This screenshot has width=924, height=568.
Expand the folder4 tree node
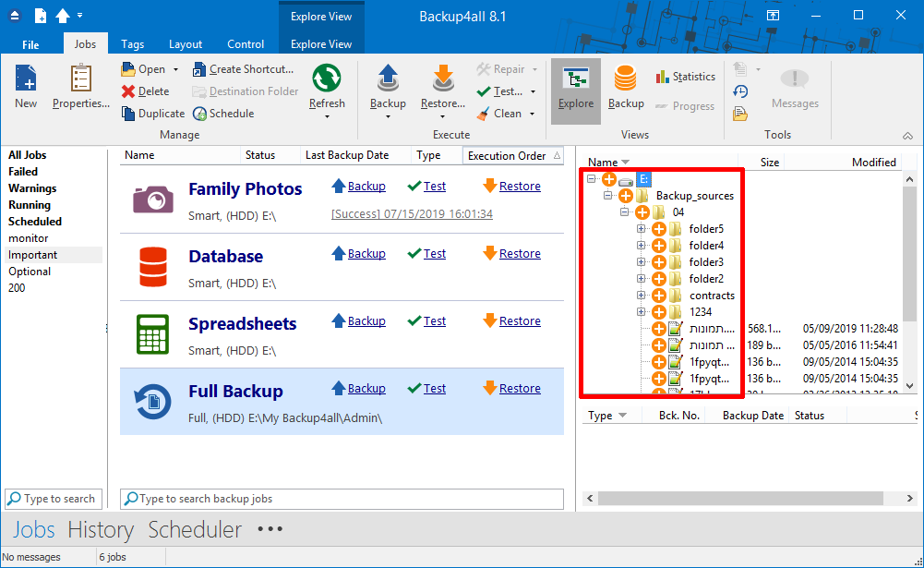[642, 246]
